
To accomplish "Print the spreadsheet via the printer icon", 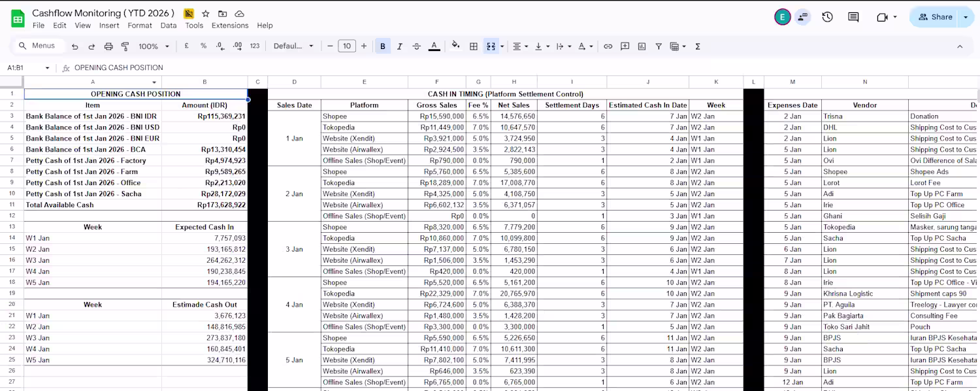I will [x=108, y=46].
